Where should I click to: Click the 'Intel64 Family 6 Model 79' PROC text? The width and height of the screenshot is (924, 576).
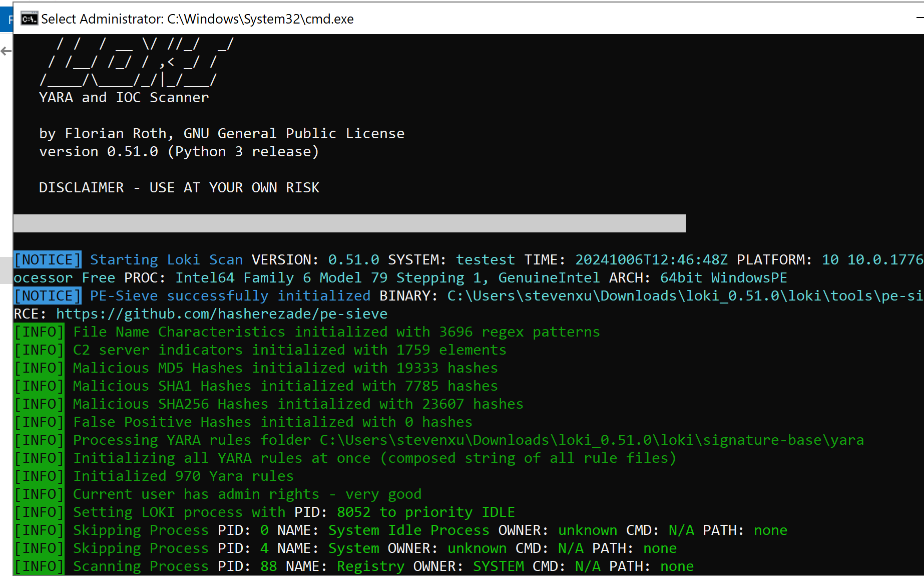pyautogui.click(x=281, y=277)
